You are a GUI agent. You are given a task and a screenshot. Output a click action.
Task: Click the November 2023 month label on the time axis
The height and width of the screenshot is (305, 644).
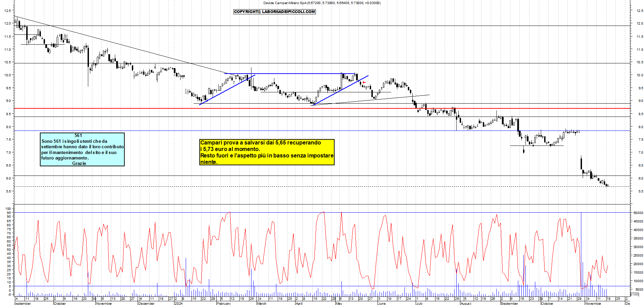104,303
